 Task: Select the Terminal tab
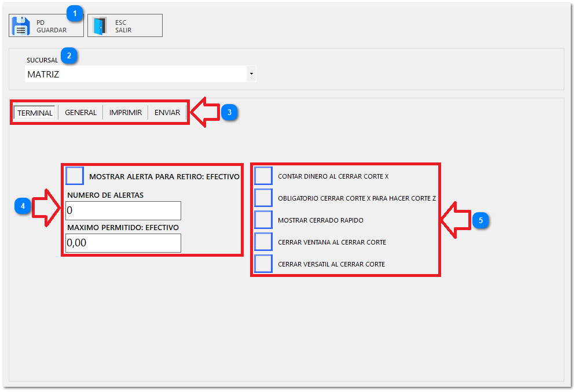[x=35, y=113]
